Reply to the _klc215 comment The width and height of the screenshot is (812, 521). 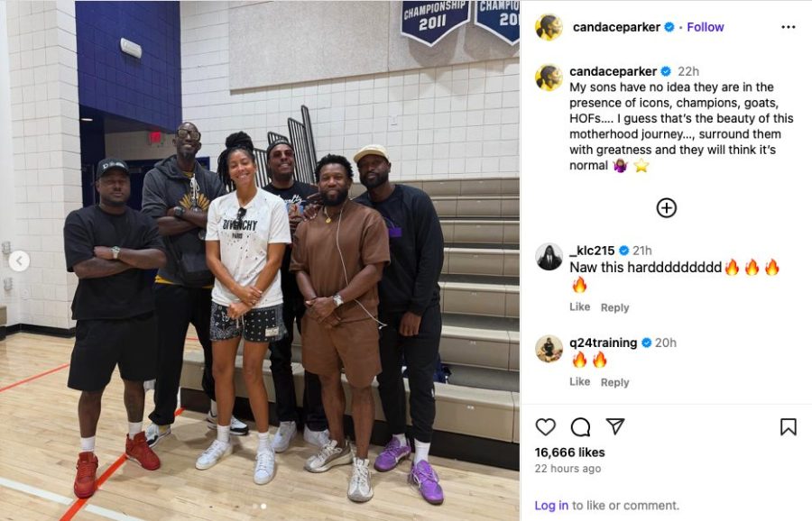tap(614, 307)
